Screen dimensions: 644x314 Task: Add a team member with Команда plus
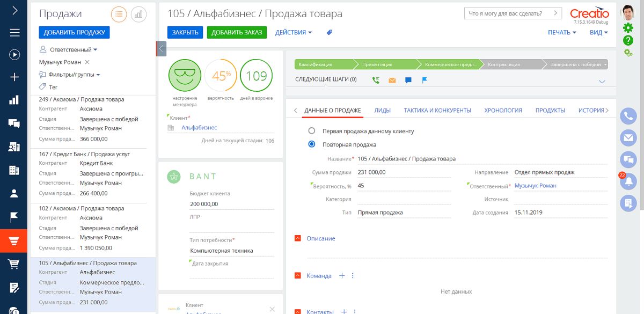(342, 275)
